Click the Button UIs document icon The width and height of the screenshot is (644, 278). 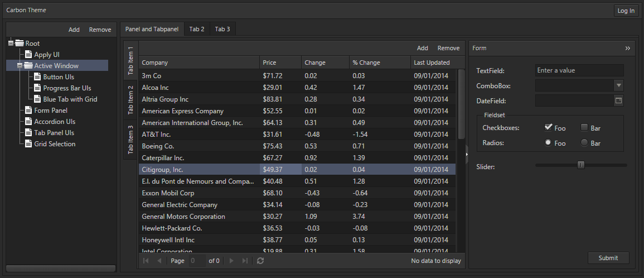(x=37, y=76)
